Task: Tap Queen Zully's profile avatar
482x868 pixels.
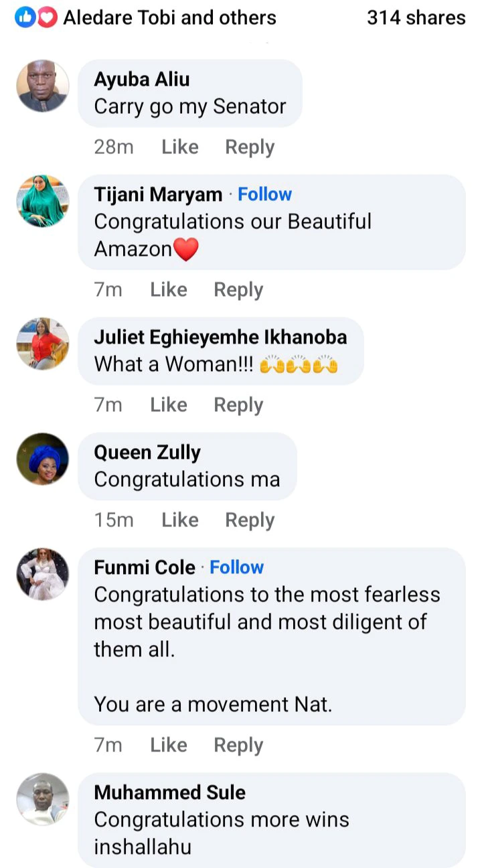Action: 43,459
